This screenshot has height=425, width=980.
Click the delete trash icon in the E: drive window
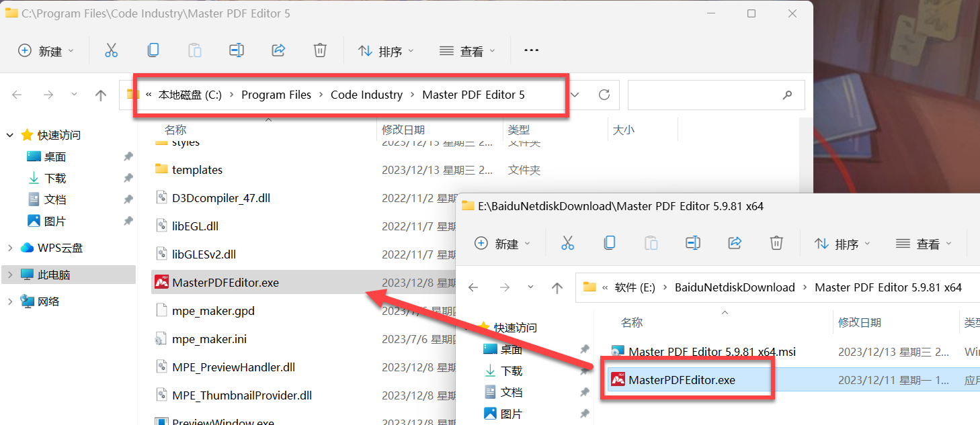point(776,243)
